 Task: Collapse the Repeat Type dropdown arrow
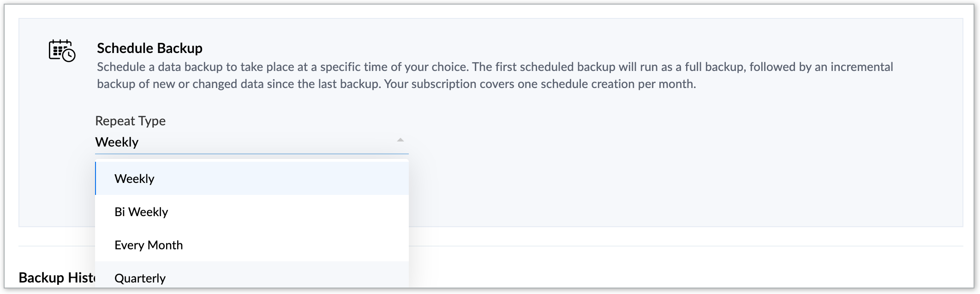pos(400,140)
